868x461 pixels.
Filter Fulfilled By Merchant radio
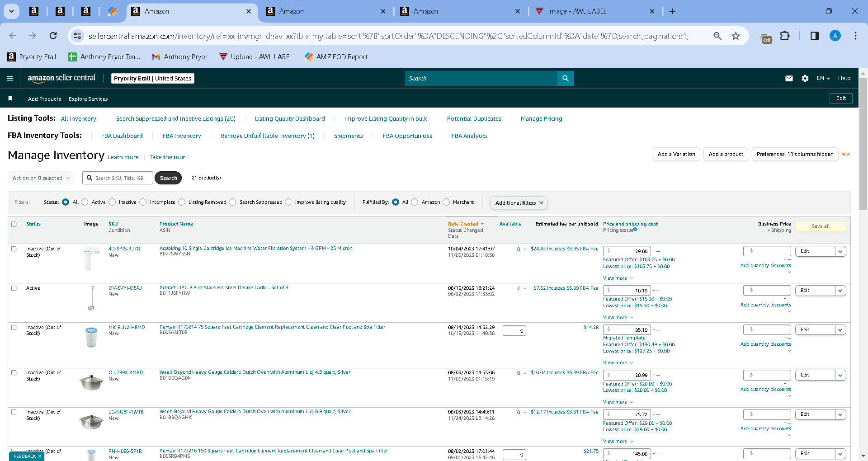[446, 202]
